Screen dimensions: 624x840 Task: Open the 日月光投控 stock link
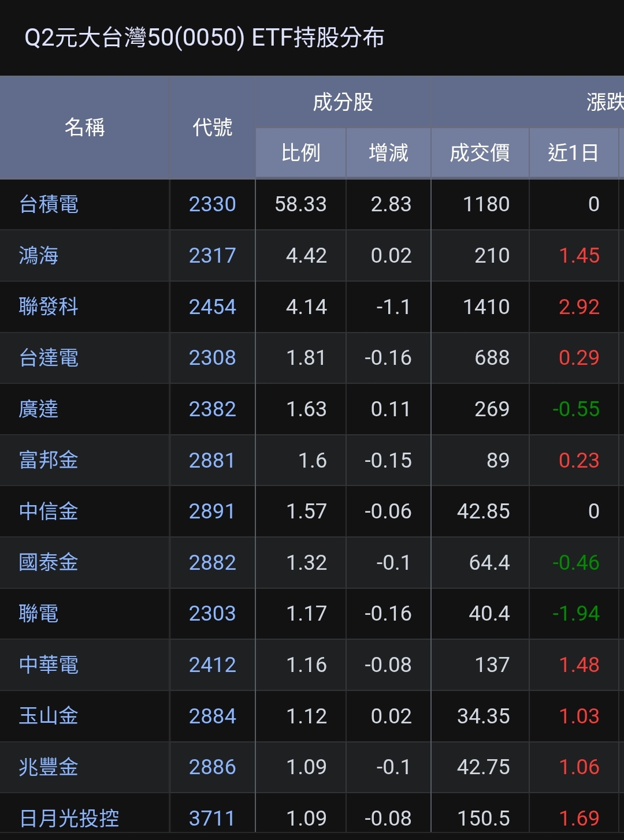coord(69,818)
